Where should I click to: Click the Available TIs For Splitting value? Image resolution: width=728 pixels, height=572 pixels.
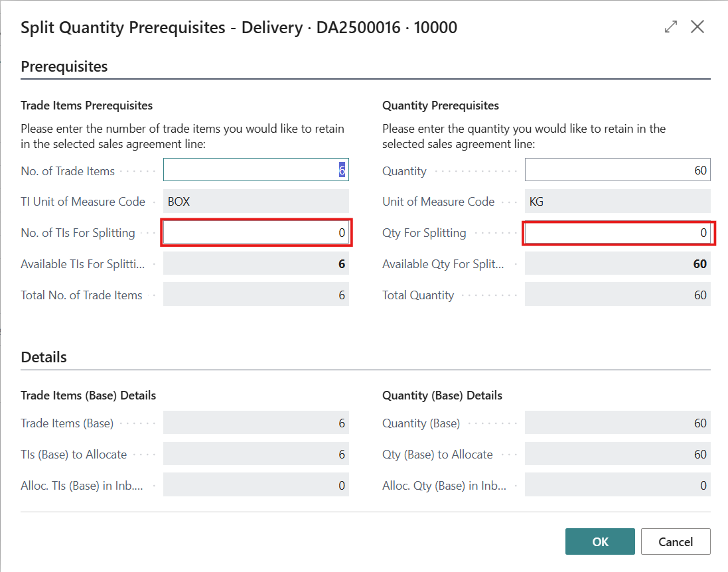click(x=255, y=264)
